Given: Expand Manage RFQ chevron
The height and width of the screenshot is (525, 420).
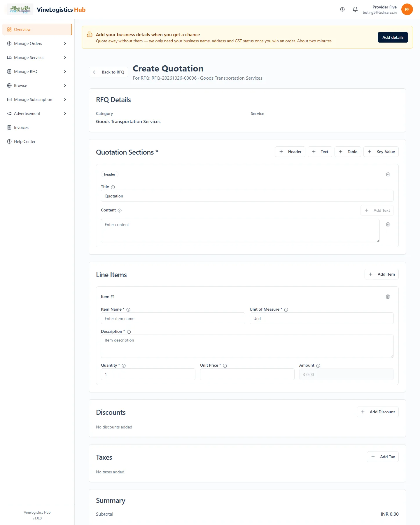Looking at the screenshot, I should coord(65,71).
